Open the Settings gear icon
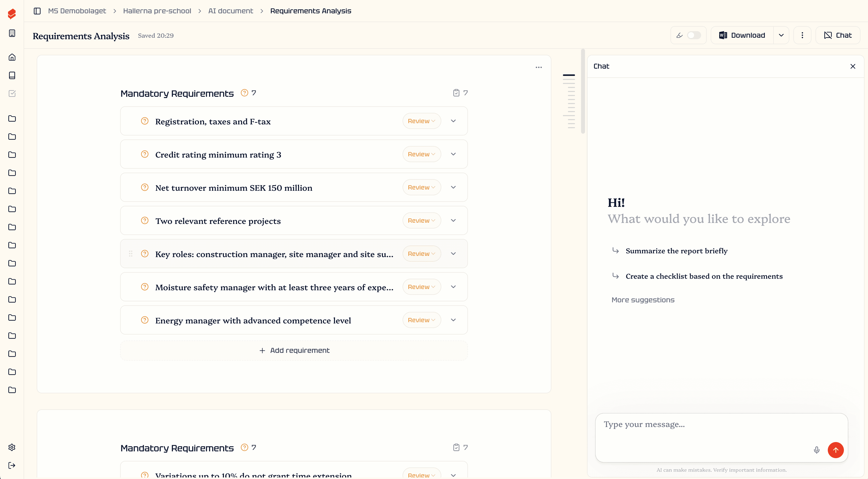 pos(12,447)
